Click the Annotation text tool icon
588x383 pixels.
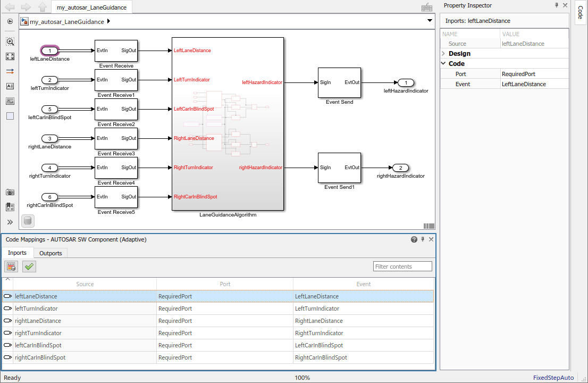tap(10, 86)
